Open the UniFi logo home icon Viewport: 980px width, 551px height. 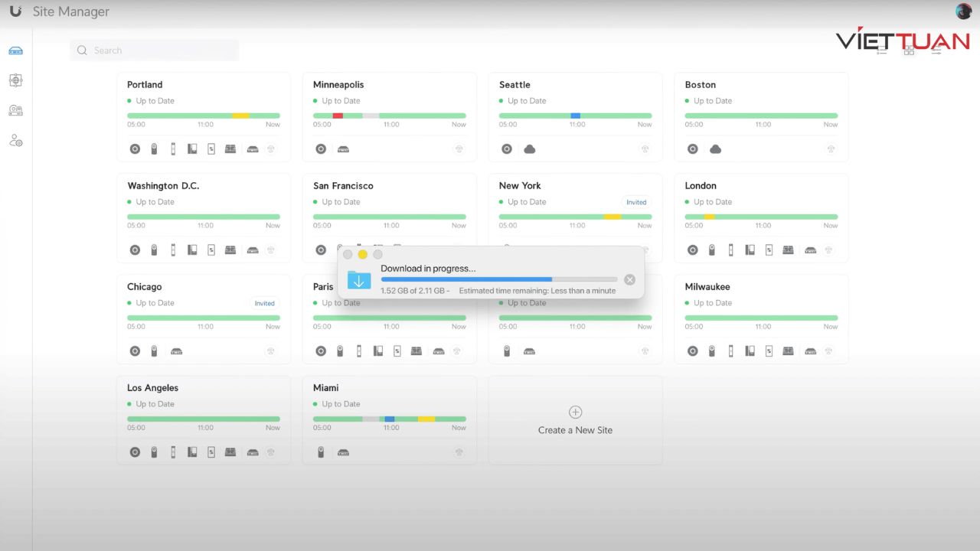point(15,11)
